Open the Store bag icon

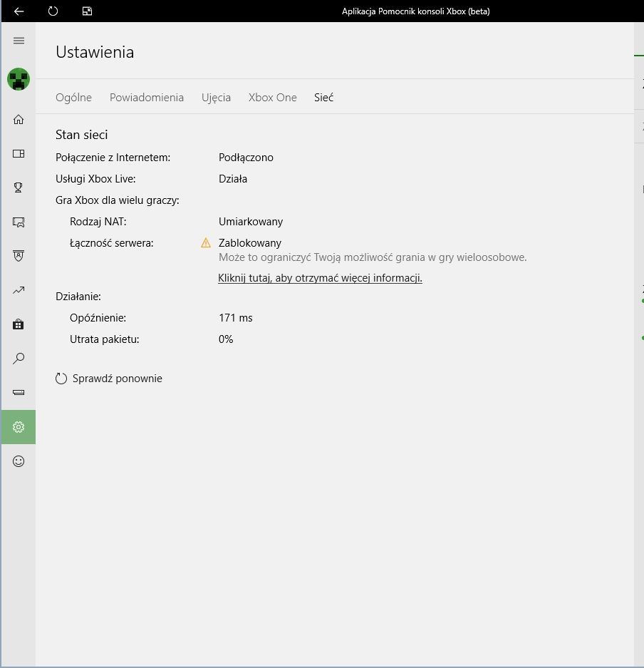pyautogui.click(x=19, y=324)
